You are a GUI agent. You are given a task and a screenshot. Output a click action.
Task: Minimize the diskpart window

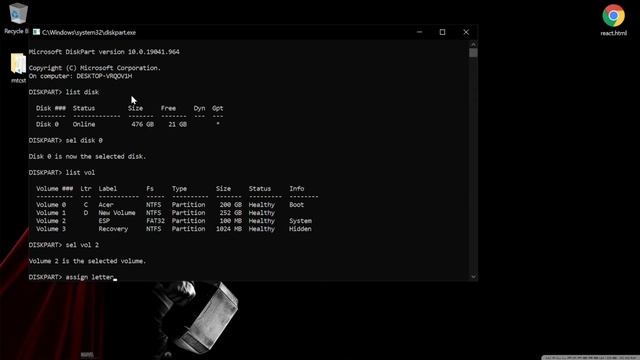[x=419, y=32]
